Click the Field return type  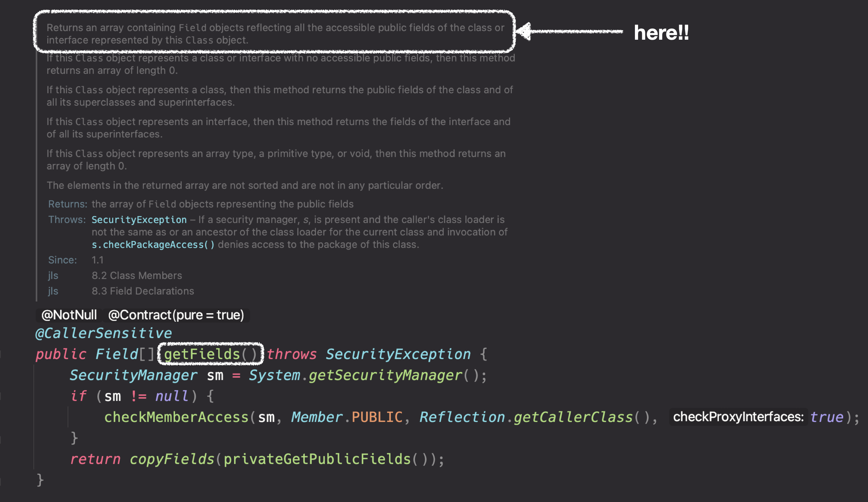click(x=116, y=354)
